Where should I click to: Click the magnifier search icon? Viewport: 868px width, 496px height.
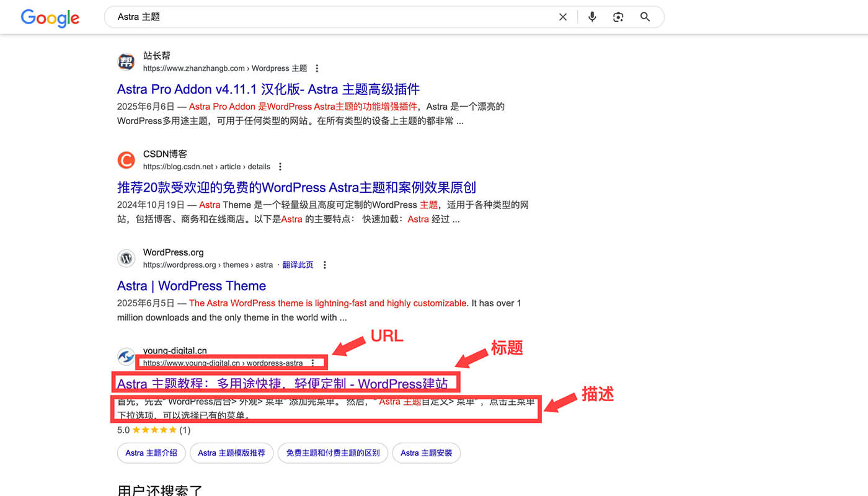tap(645, 17)
